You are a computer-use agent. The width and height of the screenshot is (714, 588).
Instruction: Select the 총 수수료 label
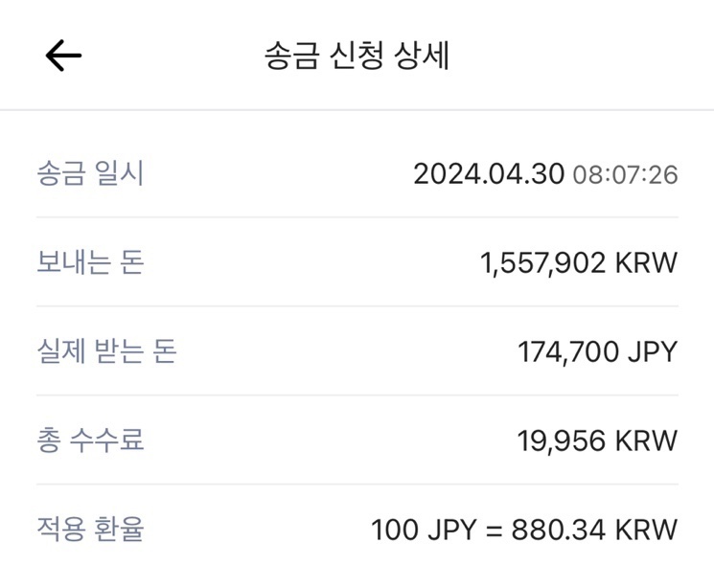(90, 441)
